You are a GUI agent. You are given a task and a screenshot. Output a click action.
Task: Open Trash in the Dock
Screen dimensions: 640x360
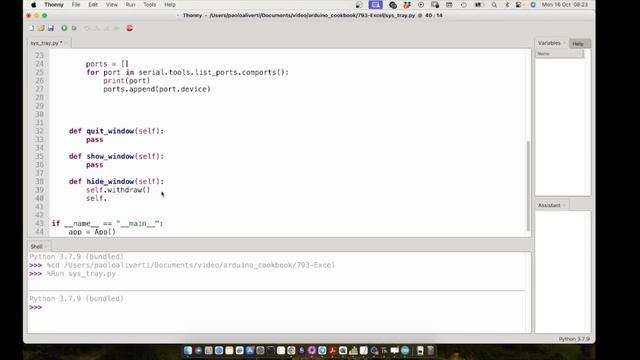[431, 350]
